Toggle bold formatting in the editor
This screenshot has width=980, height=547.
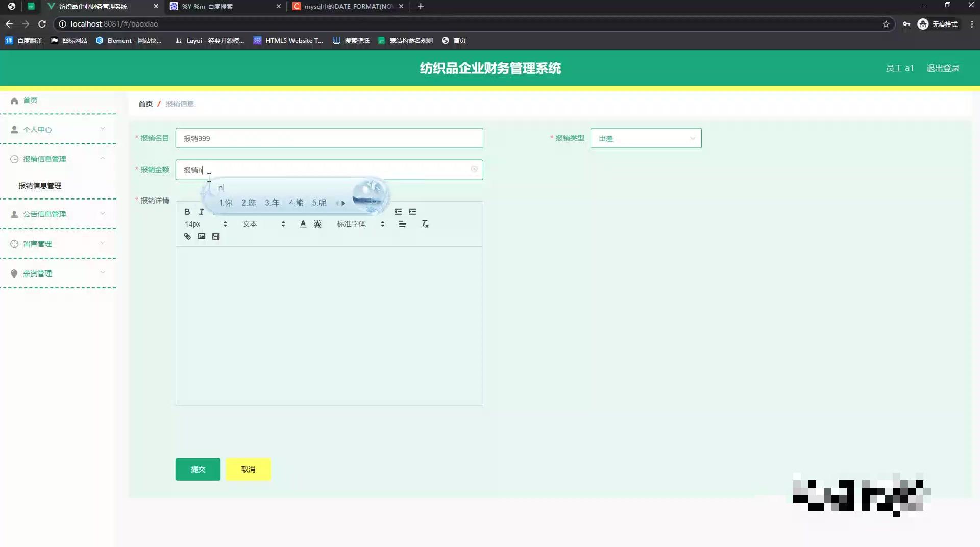187,212
